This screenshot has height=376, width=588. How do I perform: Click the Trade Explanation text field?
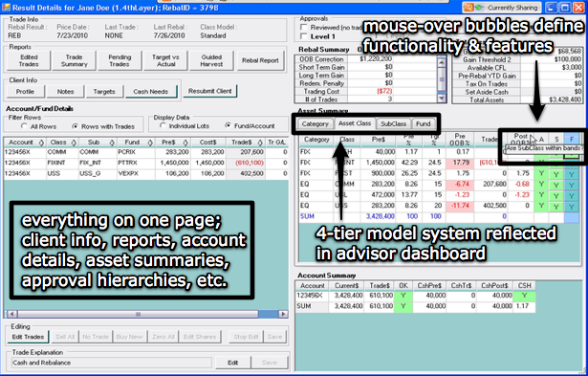(x=112, y=363)
